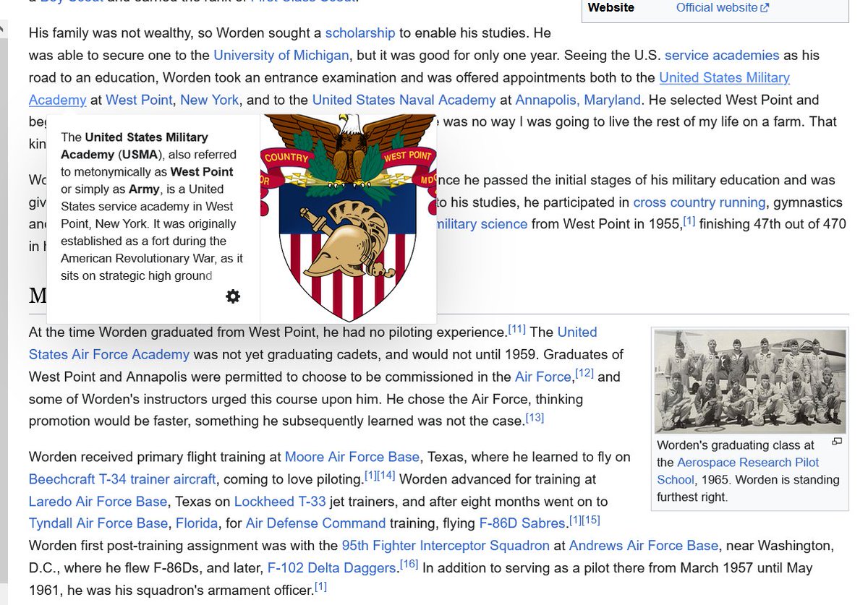The width and height of the screenshot is (868, 605).
Task: Jump to citation 14 after 'love piloting'
Action: 386,476
